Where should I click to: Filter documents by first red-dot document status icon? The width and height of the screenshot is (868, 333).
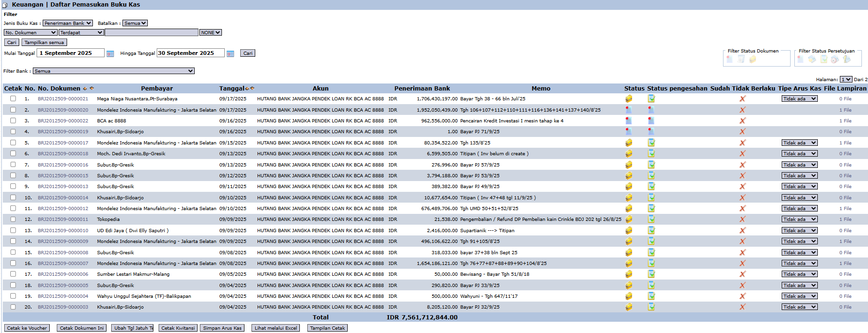[x=730, y=59]
